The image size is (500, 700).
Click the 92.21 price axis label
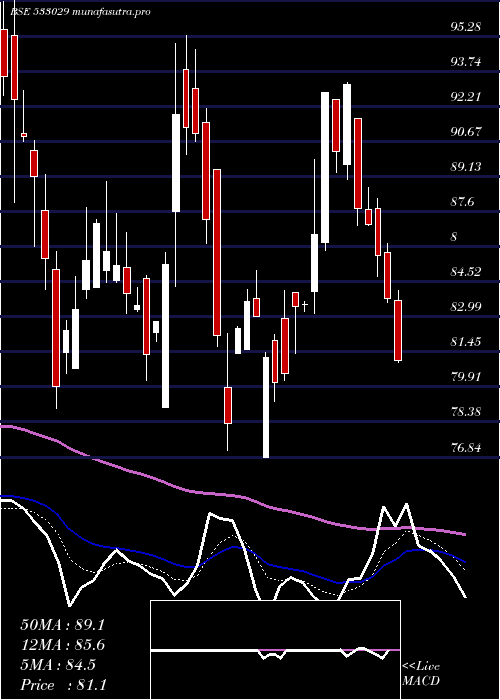click(x=466, y=96)
